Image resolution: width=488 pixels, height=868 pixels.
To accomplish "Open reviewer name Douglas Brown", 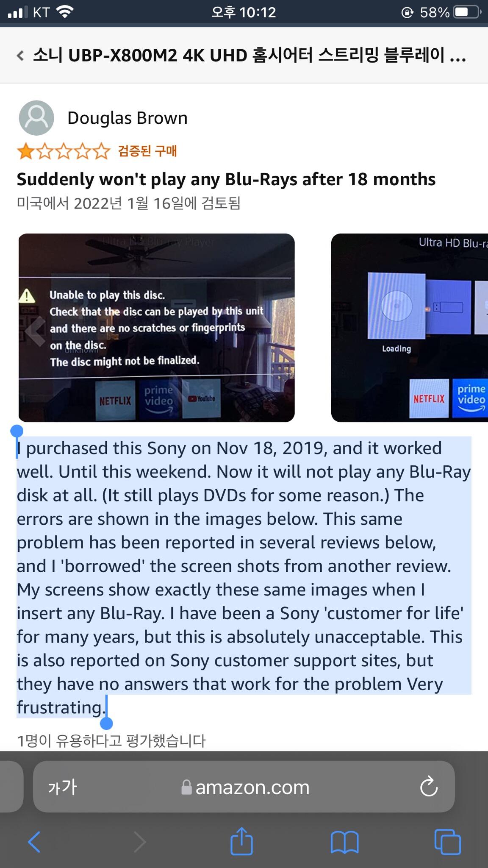I will coord(127,118).
